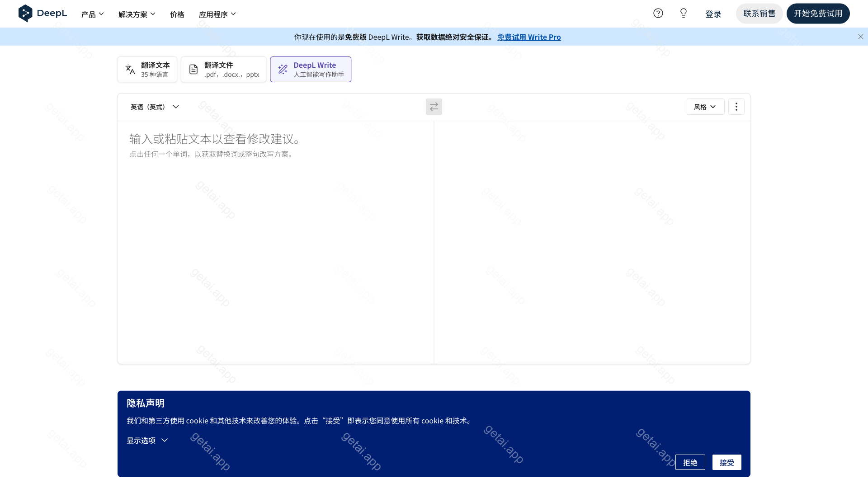Click the 开始免费试用 button
Viewport: 868px width, 488px height.
pyautogui.click(x=818, y=14)
